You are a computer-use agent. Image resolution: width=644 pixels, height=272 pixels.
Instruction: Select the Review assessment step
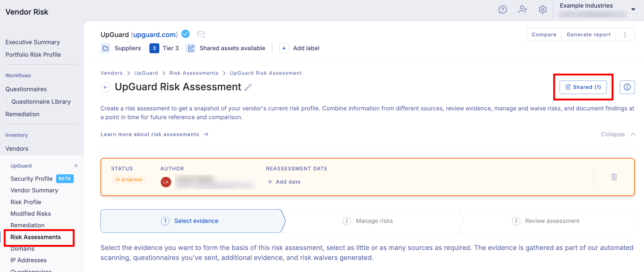pyautogui.click(x=547, y=221)
